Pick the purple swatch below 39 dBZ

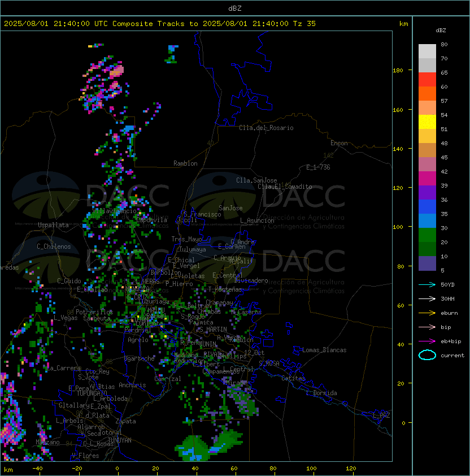pos(427,192)
